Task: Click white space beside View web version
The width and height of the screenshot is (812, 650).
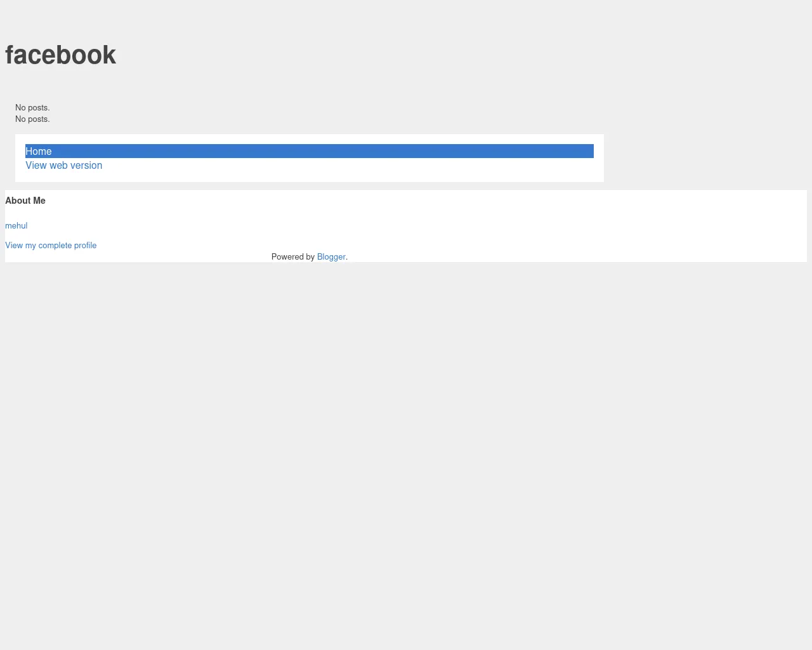Action: click(x=349, y=166)
